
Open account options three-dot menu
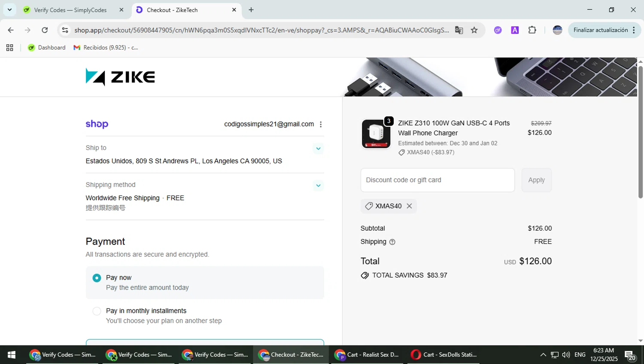(x=321, y=124)
